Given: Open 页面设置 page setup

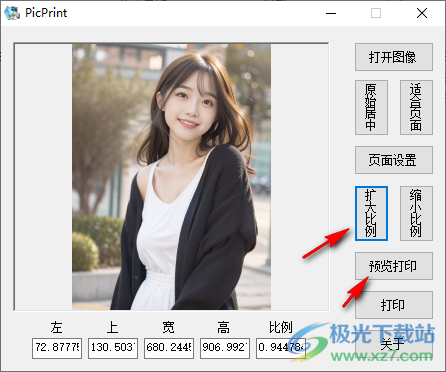Looking at the screenshot, I should (394, 160).
